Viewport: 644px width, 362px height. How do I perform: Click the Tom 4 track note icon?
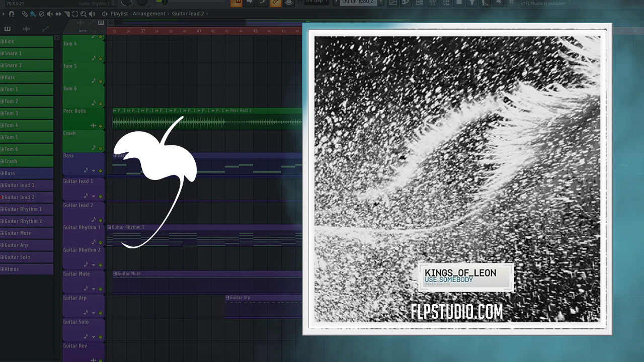[94, 58]
